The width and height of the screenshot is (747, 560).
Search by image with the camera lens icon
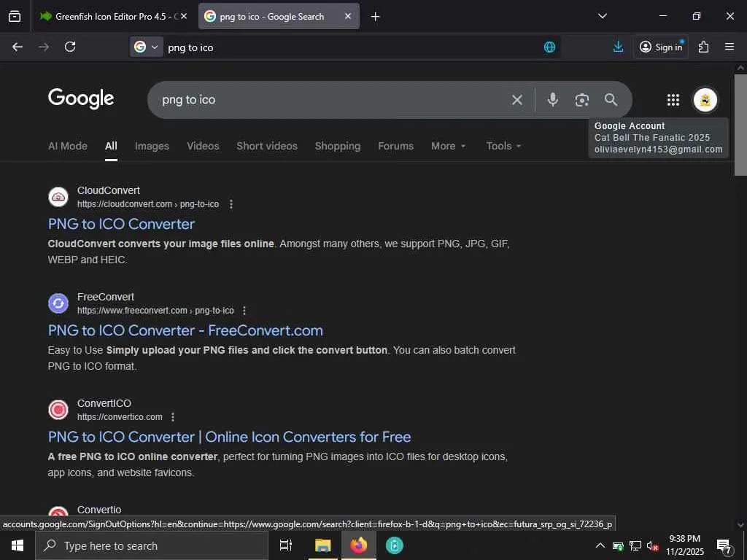click(581, 100)
